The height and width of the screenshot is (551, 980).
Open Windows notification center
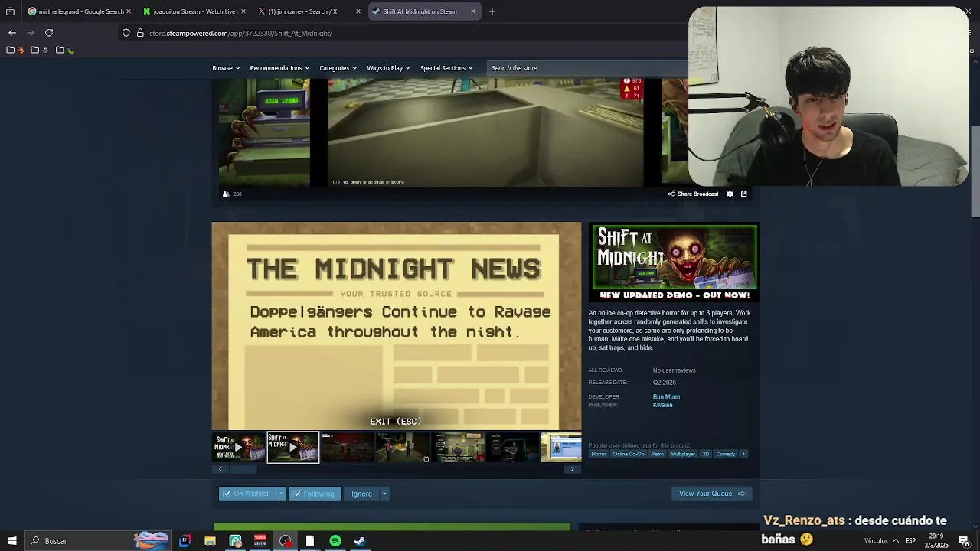964,541
